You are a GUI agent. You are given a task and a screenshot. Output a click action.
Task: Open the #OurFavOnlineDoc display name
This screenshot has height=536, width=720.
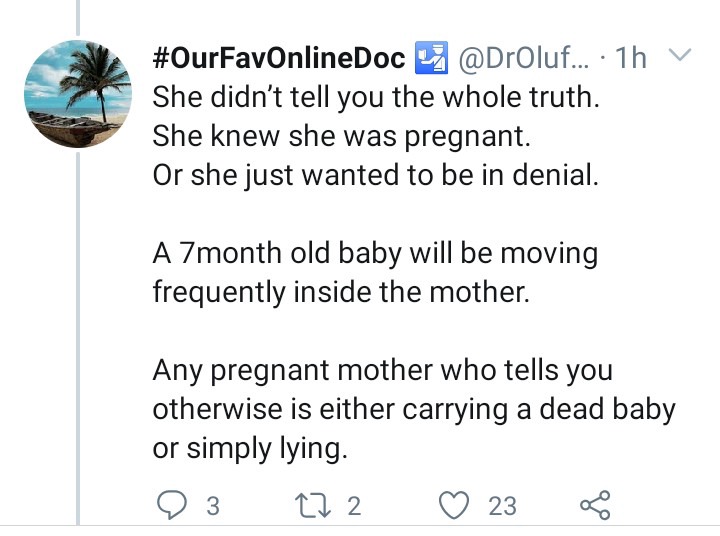pos(279,58)
